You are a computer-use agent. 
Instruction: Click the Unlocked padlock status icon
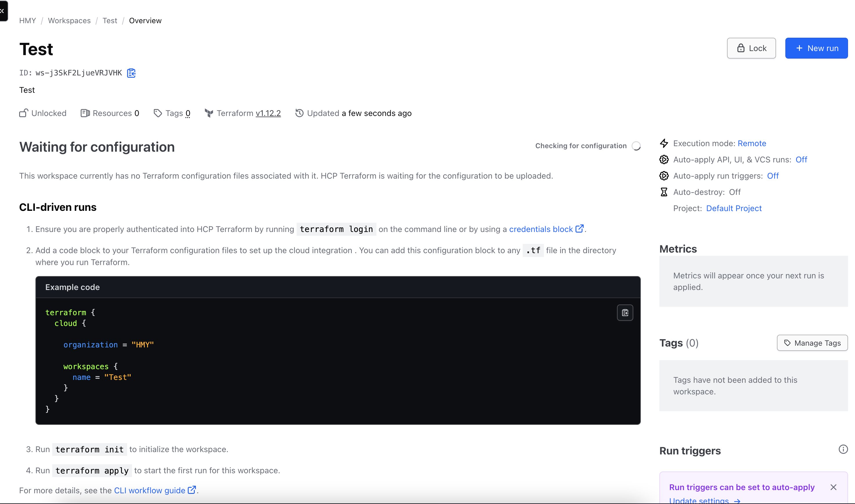pos(24,113)
